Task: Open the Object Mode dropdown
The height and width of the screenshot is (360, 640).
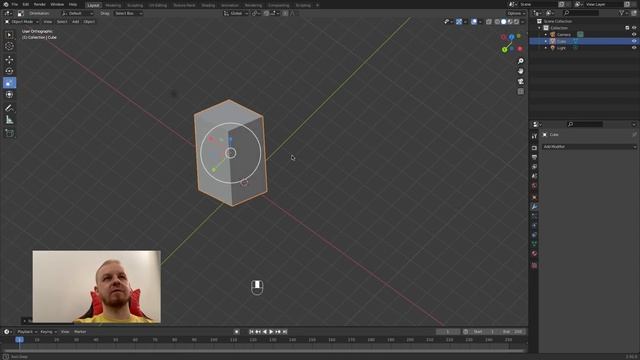Action: coord(22,22)
